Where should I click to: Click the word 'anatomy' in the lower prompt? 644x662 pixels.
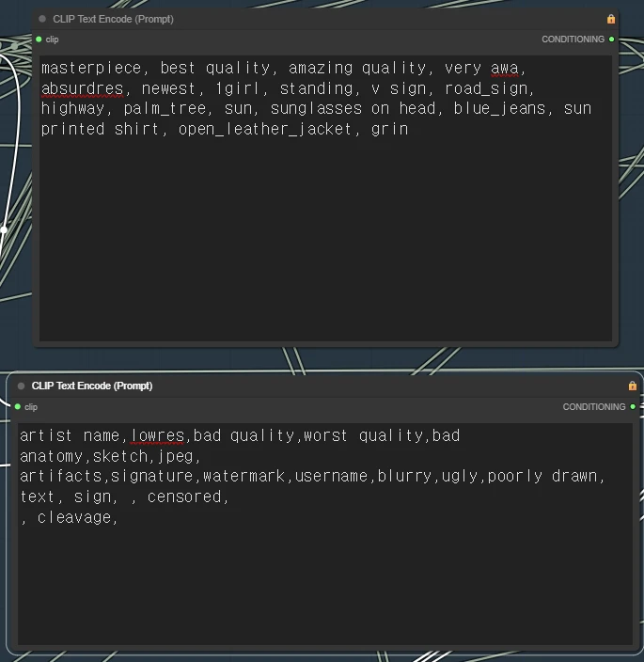(52, 456)
